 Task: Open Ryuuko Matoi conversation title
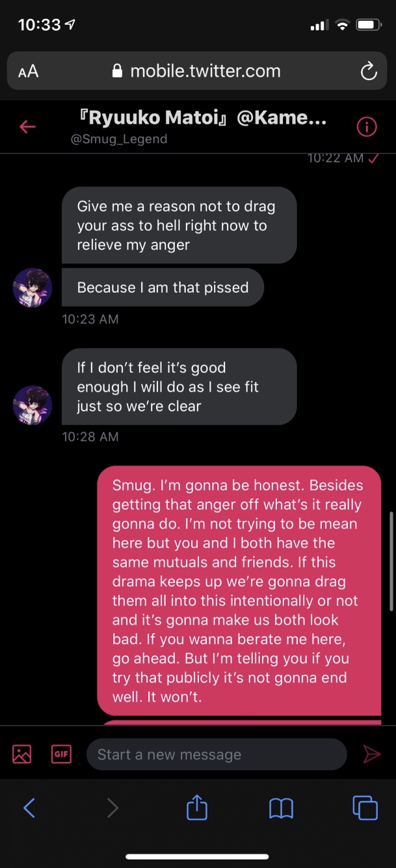202,118
